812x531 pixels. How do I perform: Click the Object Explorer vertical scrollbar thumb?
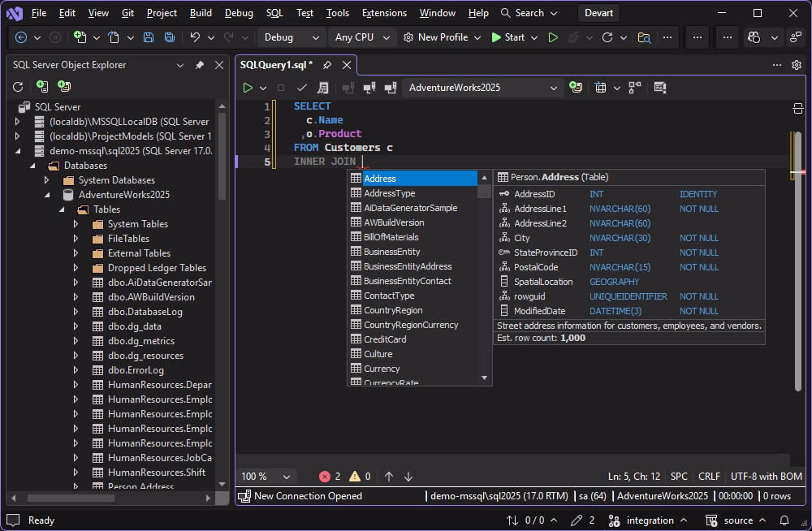(x=222, y=155)
